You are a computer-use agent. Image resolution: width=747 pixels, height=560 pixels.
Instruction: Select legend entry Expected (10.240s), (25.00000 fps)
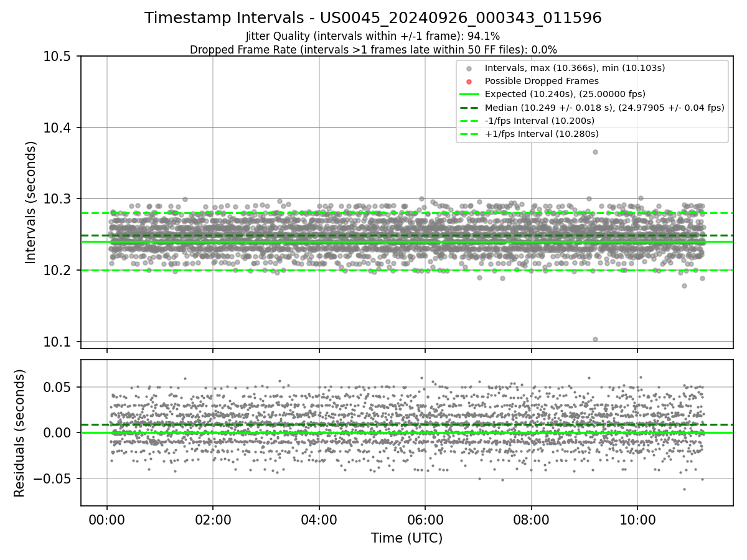click(x=565, y=94)
